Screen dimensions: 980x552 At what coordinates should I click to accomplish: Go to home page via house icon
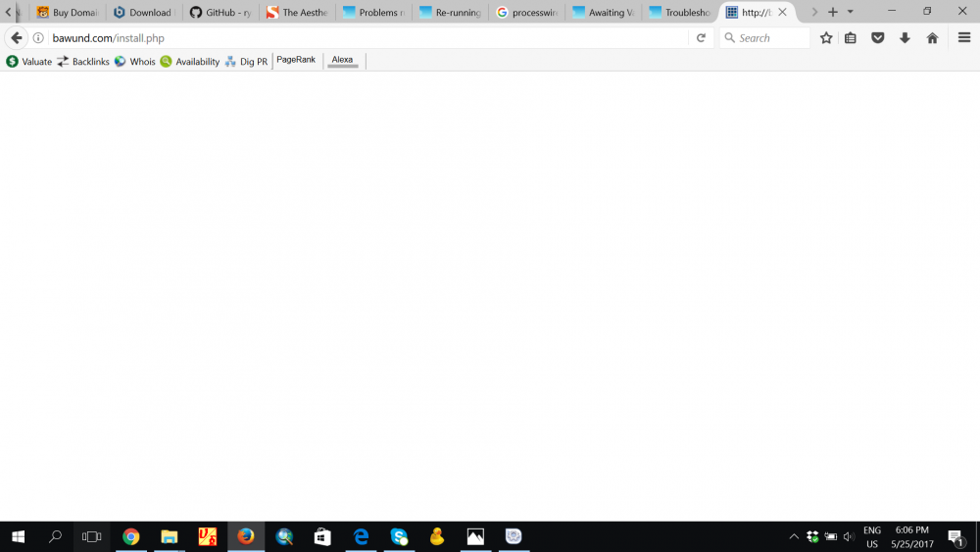tap(932, 38)
